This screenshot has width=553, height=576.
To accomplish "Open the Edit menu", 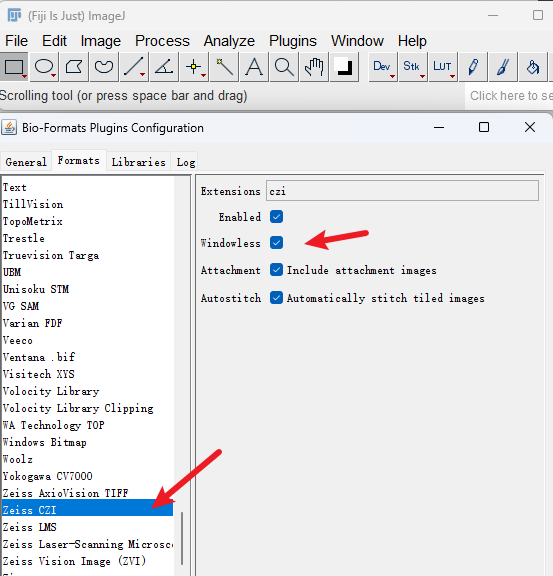I will pos(54,41).
